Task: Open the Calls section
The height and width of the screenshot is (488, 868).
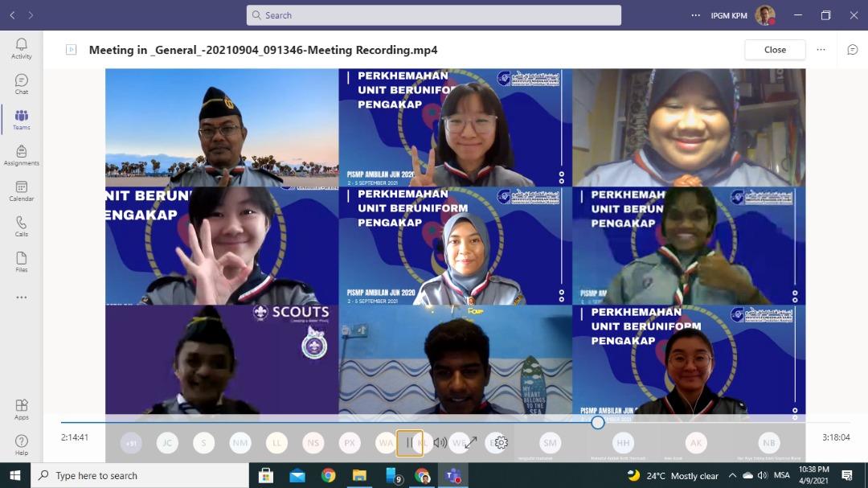Action: point(22,226)
